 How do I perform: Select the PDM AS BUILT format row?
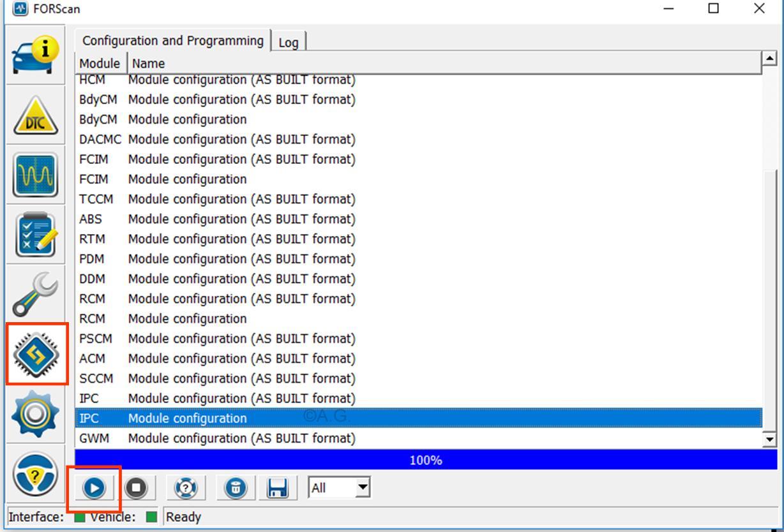click(419, 259)
